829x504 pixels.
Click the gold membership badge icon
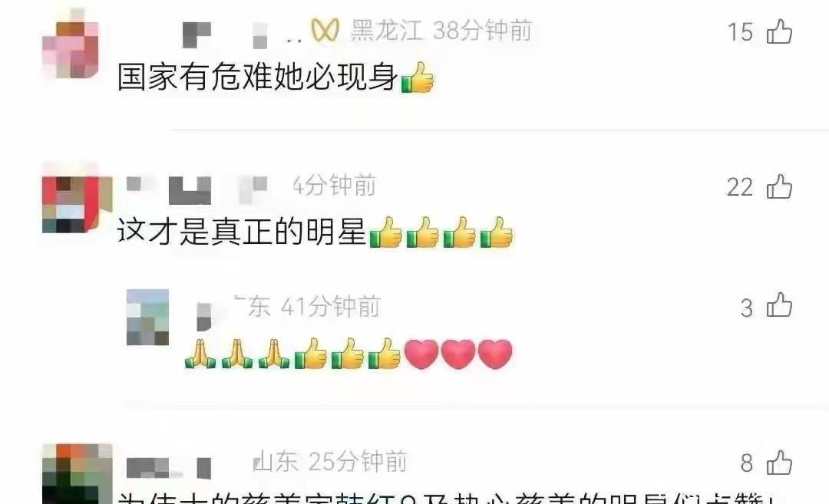coord(325,30)
